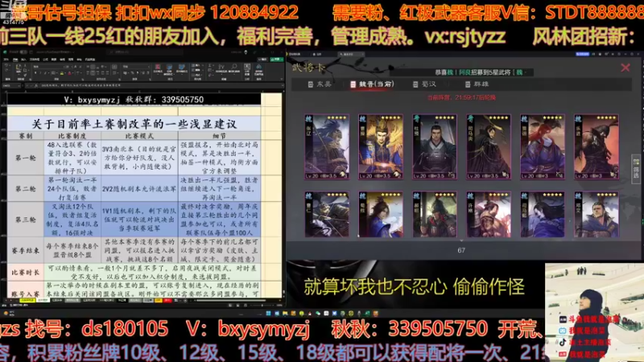Open the 文件 menu in Excel
The height and width of the screenshot is (362, 644).
(6, 60)
